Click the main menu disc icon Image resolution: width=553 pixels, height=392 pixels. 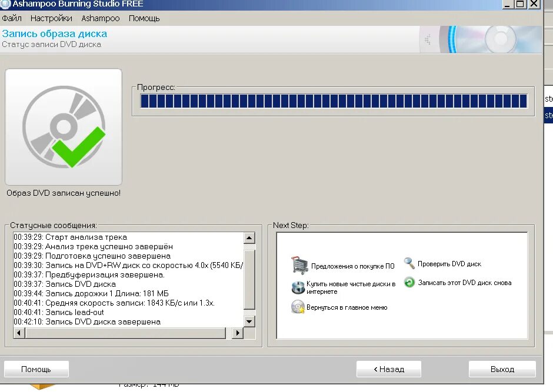pos(298,307)
